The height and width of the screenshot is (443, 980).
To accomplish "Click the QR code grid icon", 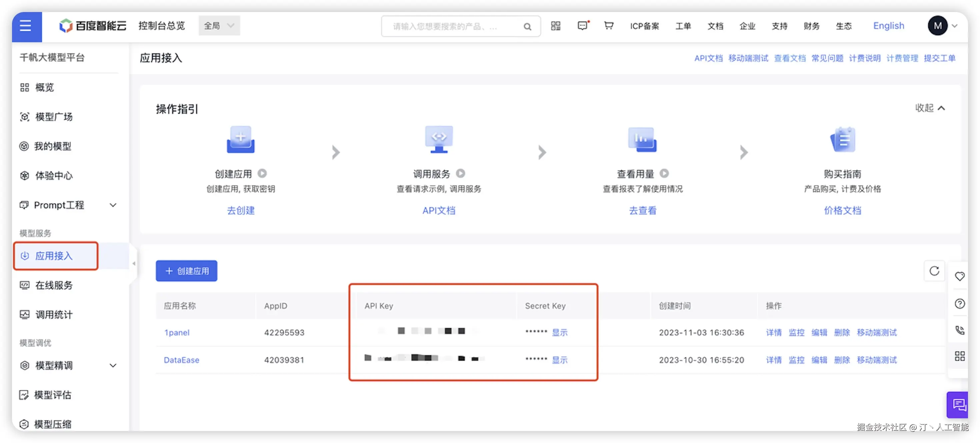I will 555,25.
